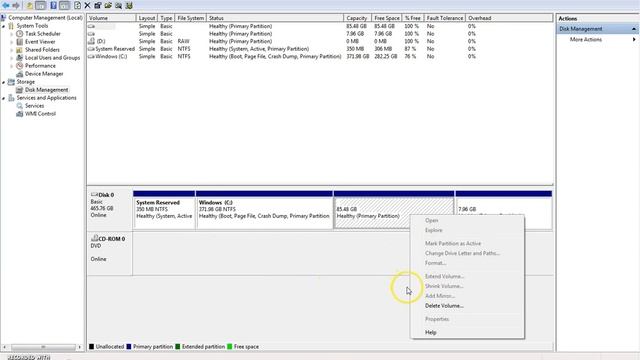Screen dimensions: 640x360
Task: Expand the More Actions submenu arrow
Action: click(x=634, y=40)
